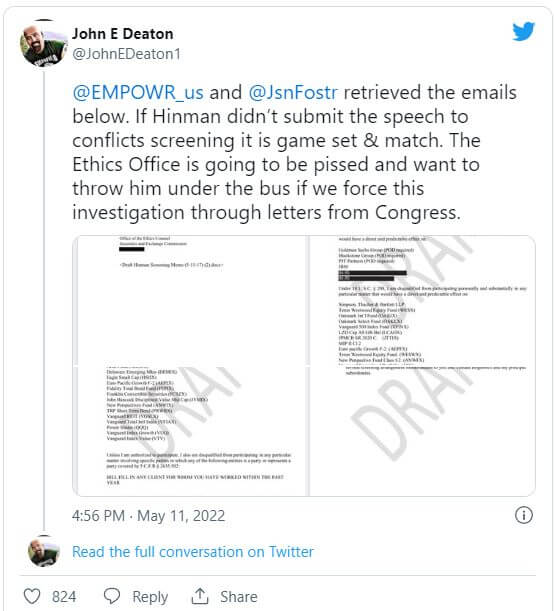Click the share upload arrow icon
This screenshot has height=611, width=554.
pyautogui.click(x=200, y=596)
